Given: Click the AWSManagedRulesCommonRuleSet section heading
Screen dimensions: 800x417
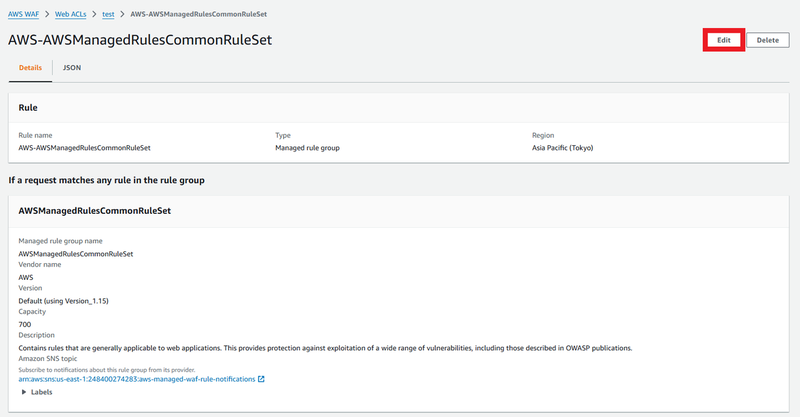Looking at the screenshot, I should click(94, 211).
